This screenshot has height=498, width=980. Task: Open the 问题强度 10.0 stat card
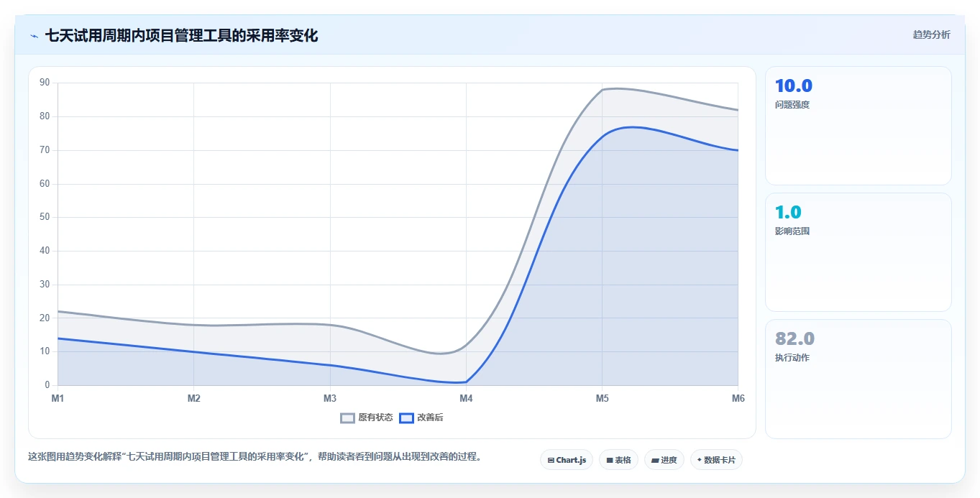coord(858,126)
